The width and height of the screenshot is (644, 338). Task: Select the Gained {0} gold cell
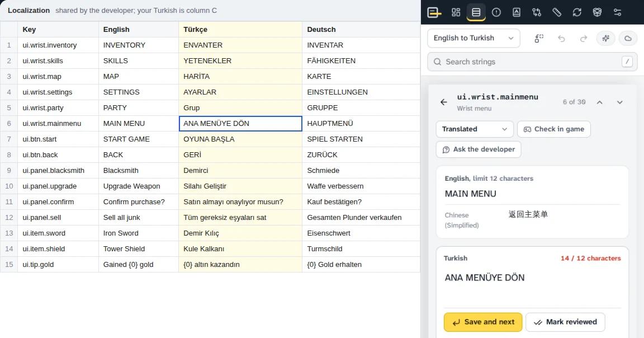pyautogui.click(x=139, y=264)
